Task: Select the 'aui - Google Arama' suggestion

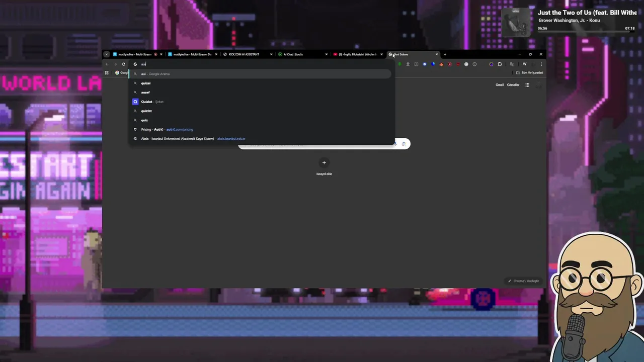Action: coord(261,74)
